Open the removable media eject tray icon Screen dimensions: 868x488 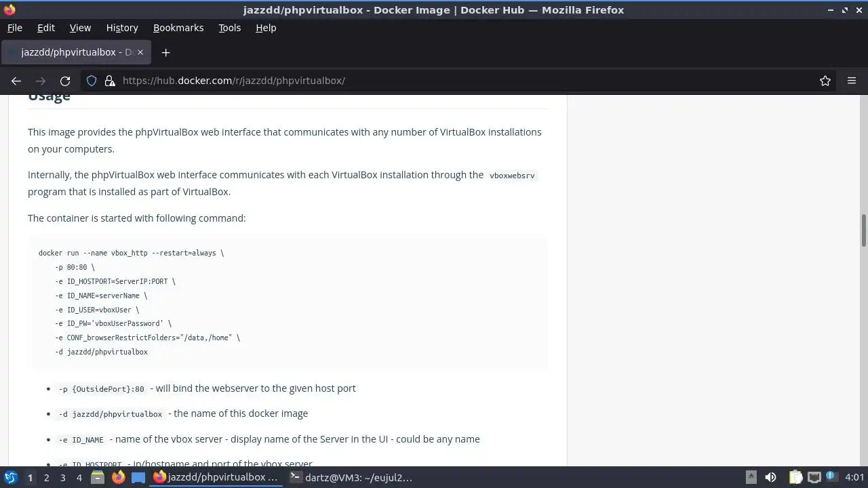tap(751, 478)
